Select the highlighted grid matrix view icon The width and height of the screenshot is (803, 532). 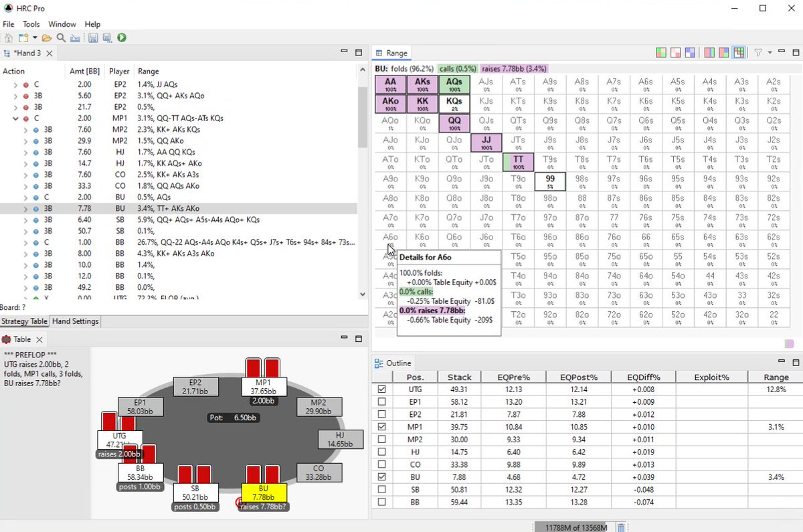tap(739, 53)
